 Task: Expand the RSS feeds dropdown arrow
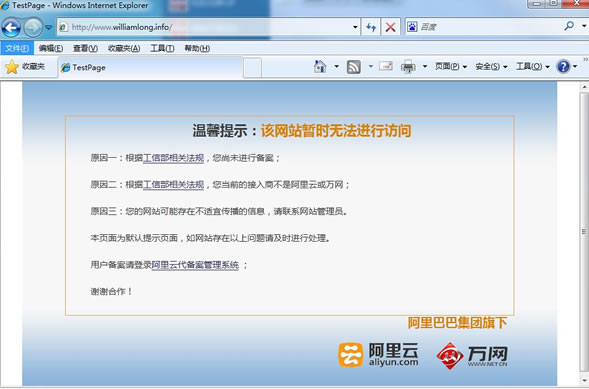(x=370, y=66)
